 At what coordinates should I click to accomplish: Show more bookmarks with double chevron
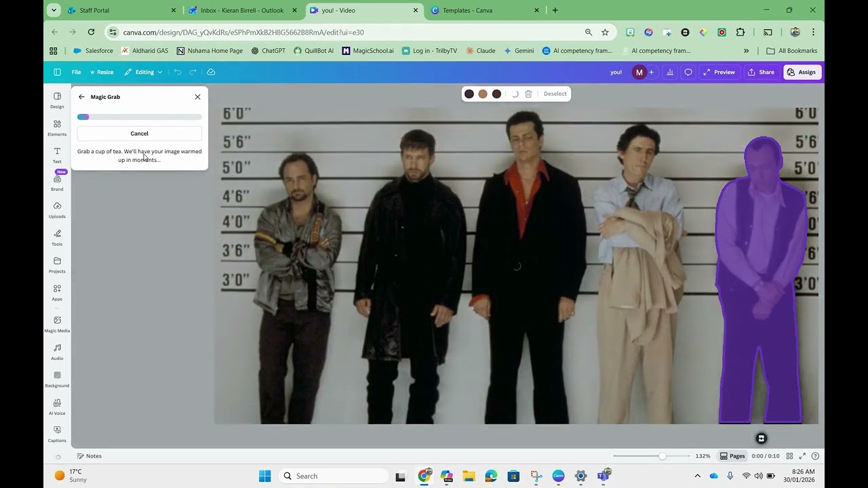pyautogui.click(x=746, y=51)
